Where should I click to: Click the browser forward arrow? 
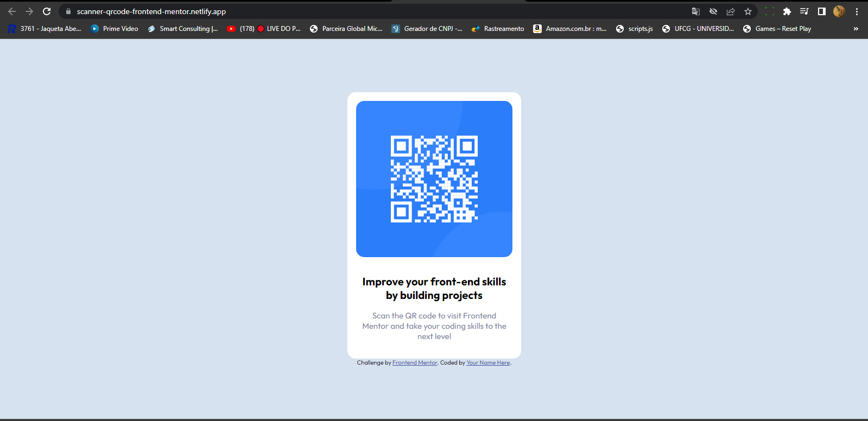tap(29, 11)
